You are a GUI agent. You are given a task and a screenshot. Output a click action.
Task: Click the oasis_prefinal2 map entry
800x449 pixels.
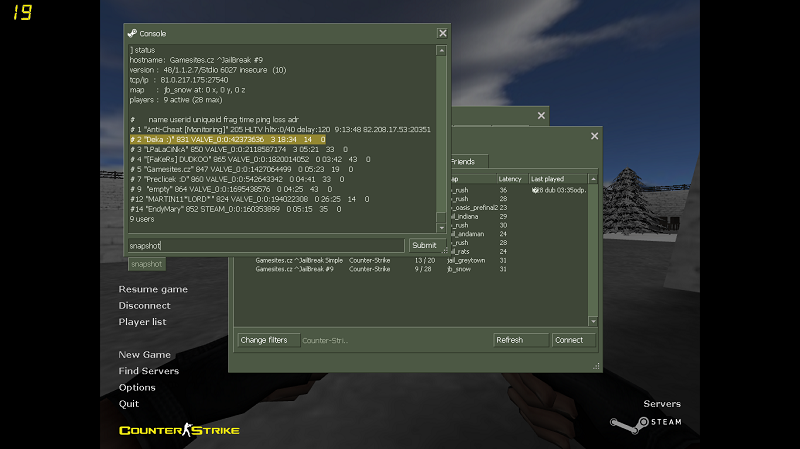pyautogui.click(x=473, y=208)
